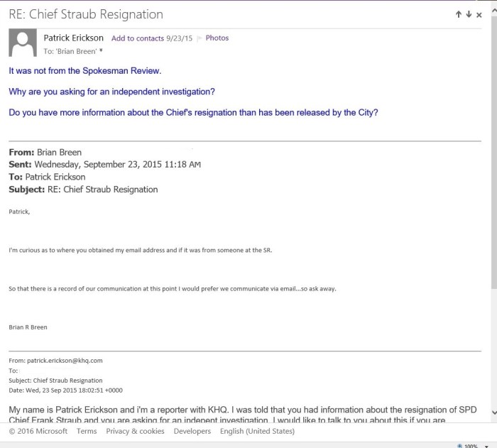Click the zoom magnifier icon at 100%
This screenshot has width=497, height=448.
[460, 444]
